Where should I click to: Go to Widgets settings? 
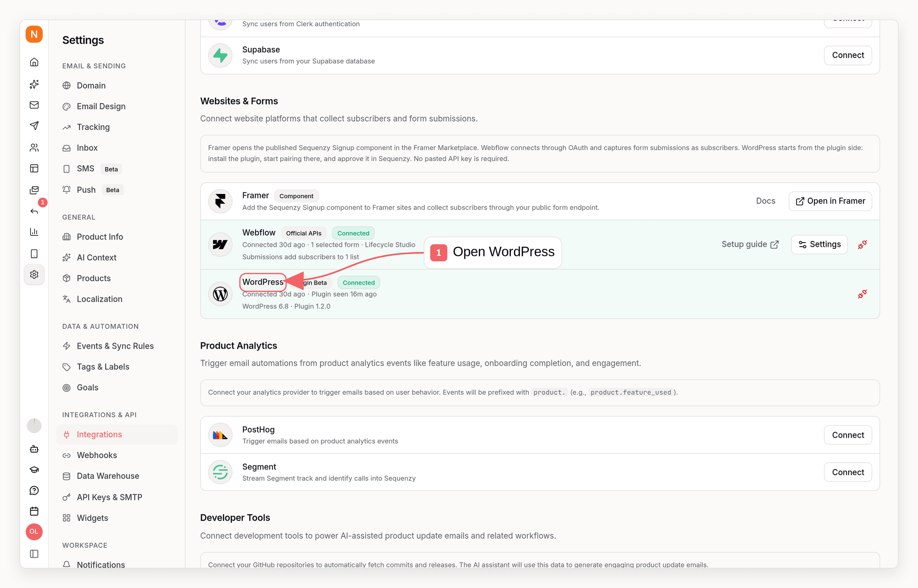point(117,518)
